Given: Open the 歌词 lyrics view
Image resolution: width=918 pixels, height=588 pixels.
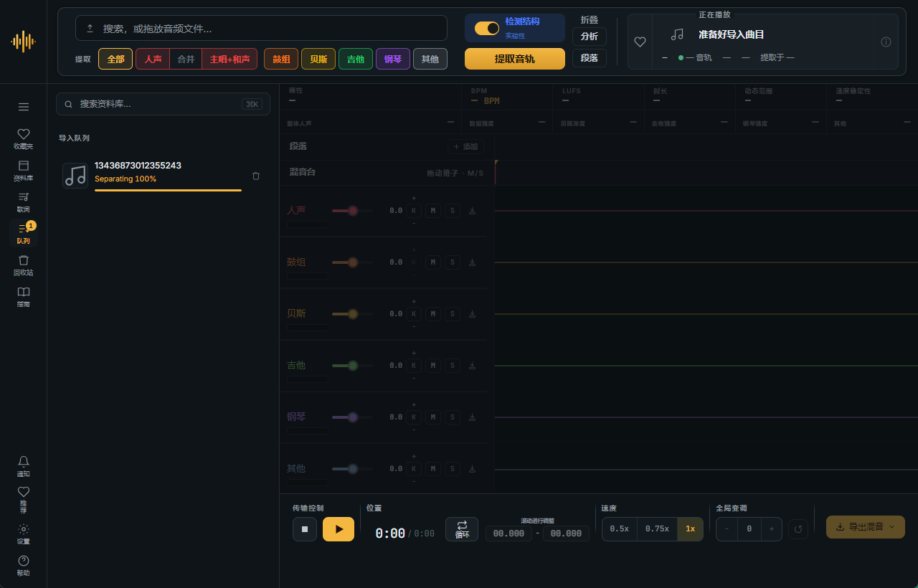Looking at the screenshot, I should pyautogui.click(x=24, y=201).
